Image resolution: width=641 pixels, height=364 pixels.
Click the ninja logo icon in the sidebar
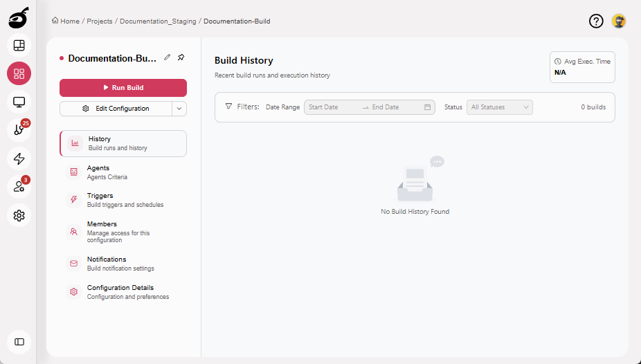pos(19,18)
